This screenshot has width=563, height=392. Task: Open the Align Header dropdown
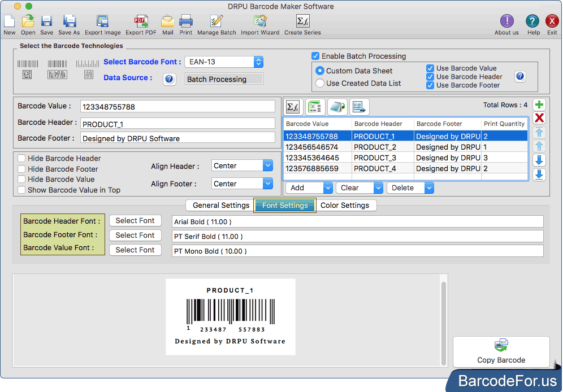click(242, 165)
